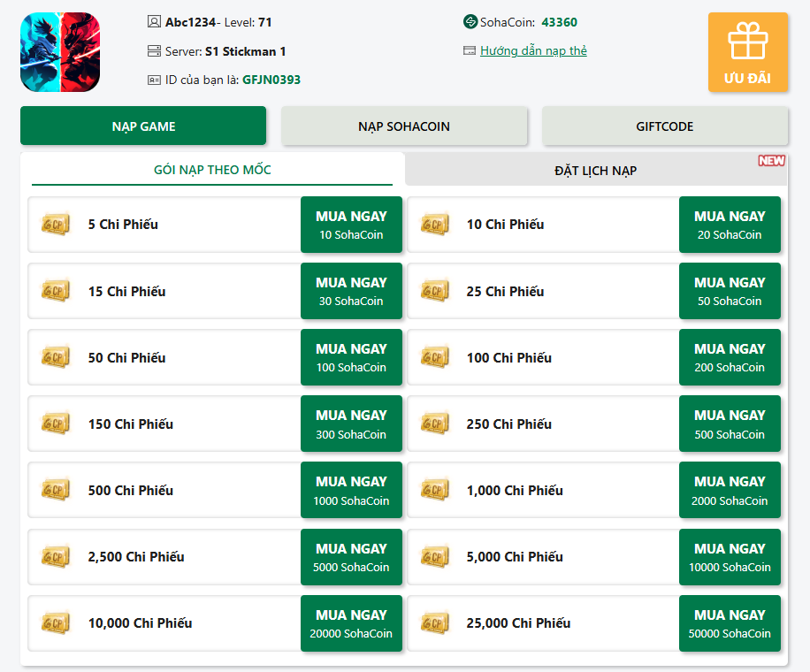810x672 pixels.
Task: Buy 100 Chi Phiếu for 200 SohaCoin
Action: [x=730, y=357]
